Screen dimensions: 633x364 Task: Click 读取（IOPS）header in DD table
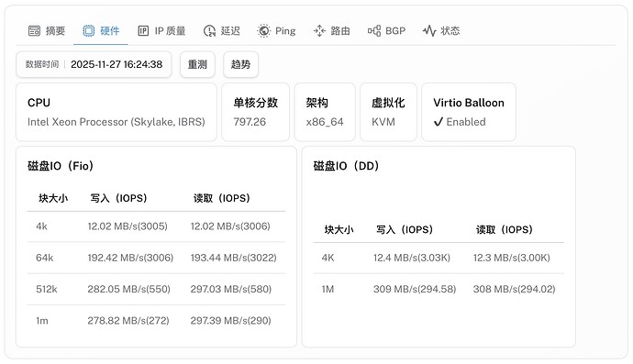(x=505, y=229)
